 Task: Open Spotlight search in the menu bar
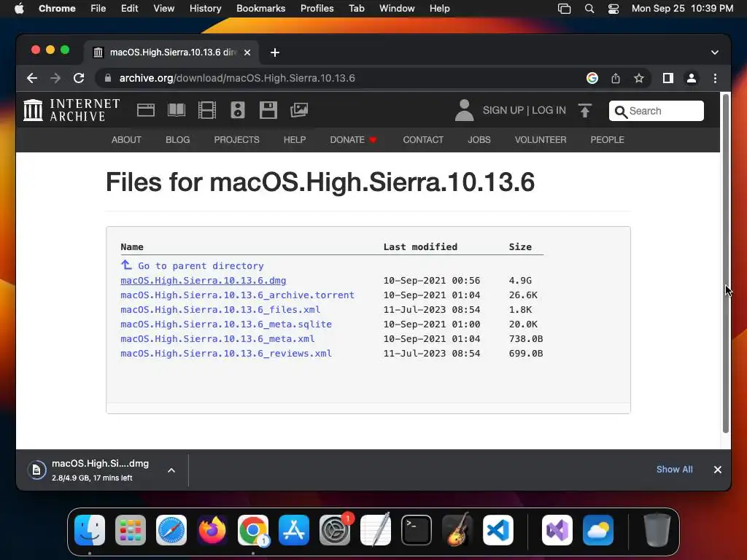click(589, 9)
